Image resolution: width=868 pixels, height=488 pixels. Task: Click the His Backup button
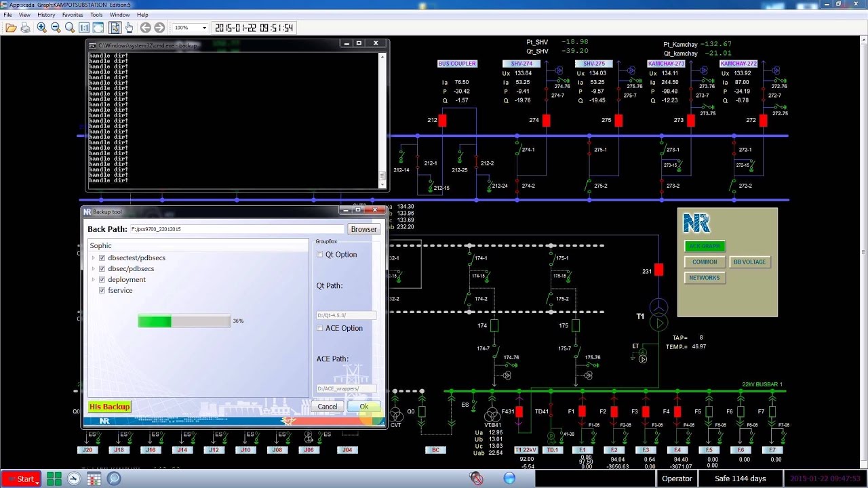pyautogui.click(x=109, y=407)
